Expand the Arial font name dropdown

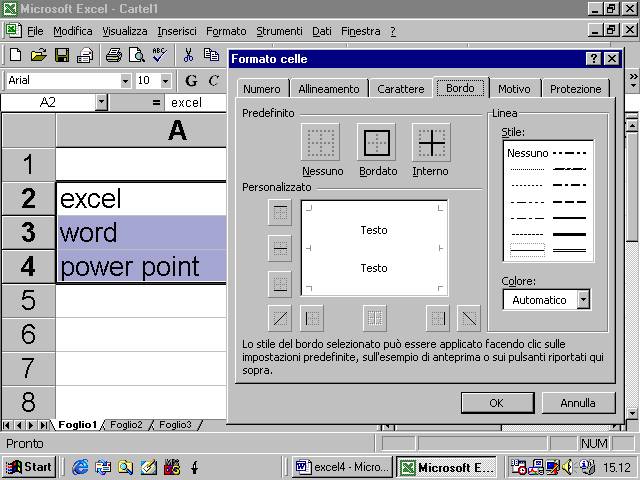tap(126, 81)
